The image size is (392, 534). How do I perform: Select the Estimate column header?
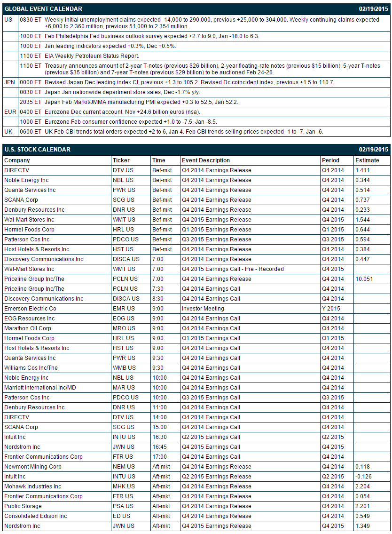click(367, 160)
